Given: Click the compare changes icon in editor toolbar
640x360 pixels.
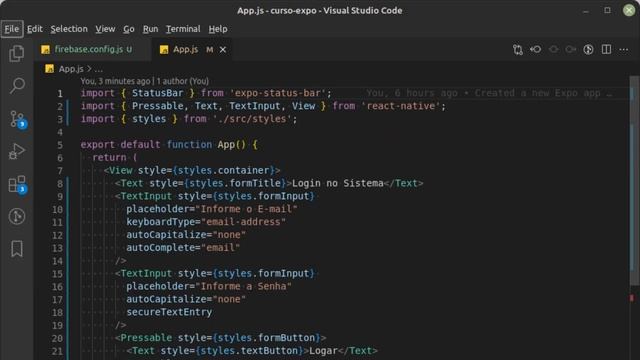Looking at the screenshot, I should (518, 50).
